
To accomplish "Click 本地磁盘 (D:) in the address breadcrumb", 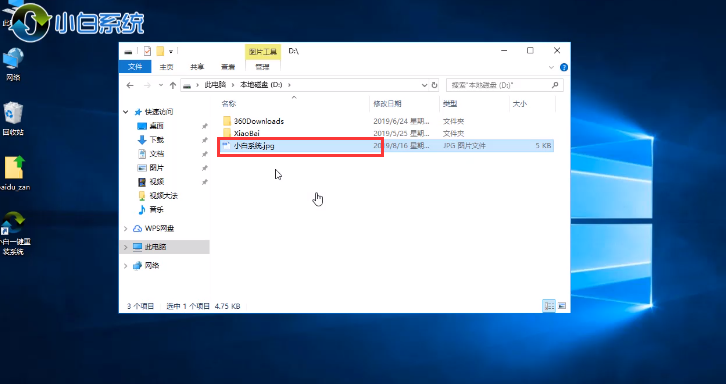I will (261, 85).
